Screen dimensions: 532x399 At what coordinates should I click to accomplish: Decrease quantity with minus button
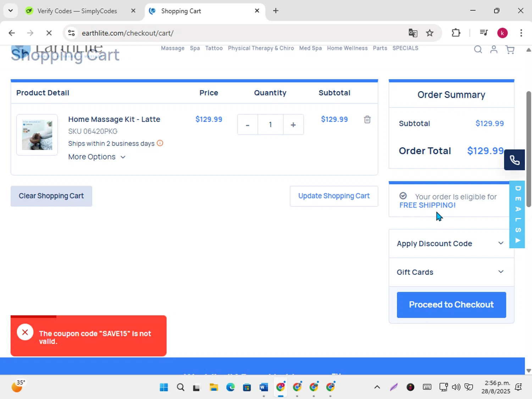point(248,125)
